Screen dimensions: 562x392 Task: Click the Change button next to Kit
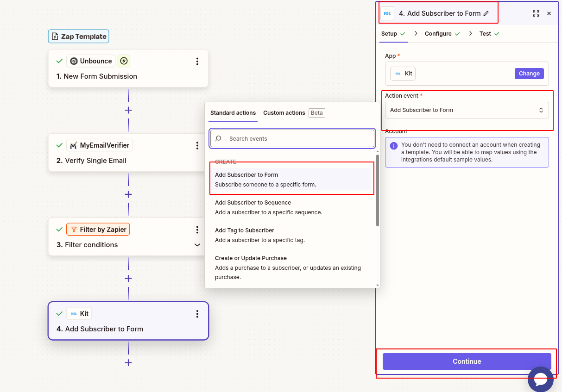pos(529,73)
